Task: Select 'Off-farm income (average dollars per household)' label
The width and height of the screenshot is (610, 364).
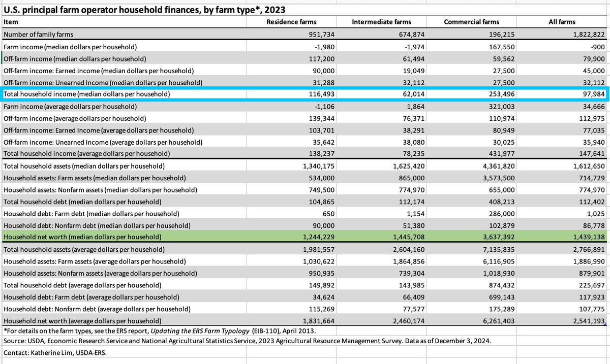Action: tap(76, 118)
